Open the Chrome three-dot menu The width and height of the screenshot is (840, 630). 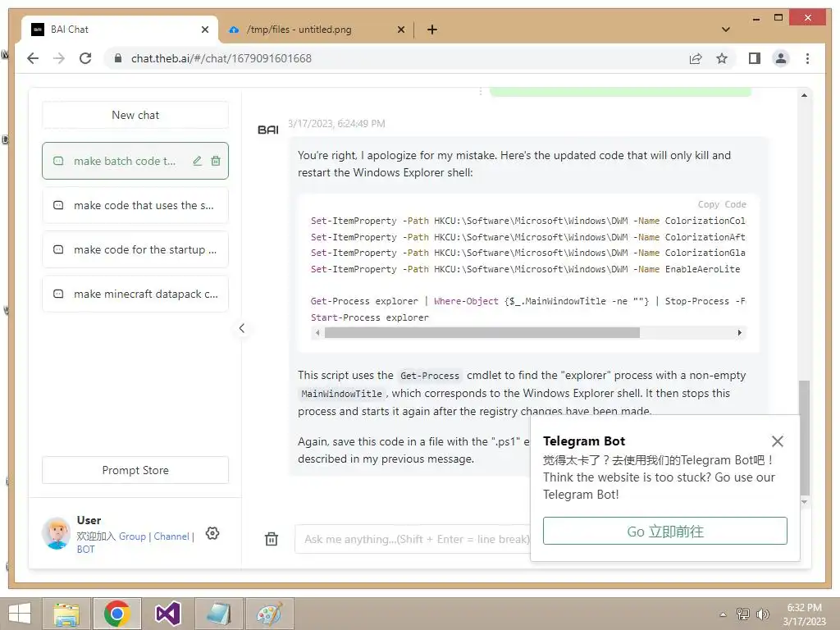(807, 58)
